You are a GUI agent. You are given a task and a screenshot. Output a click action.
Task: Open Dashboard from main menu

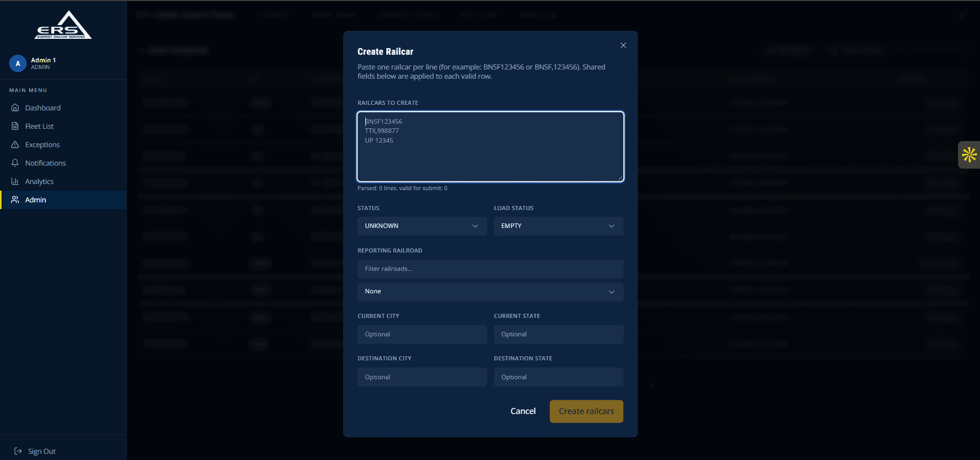tap(63, 108)
